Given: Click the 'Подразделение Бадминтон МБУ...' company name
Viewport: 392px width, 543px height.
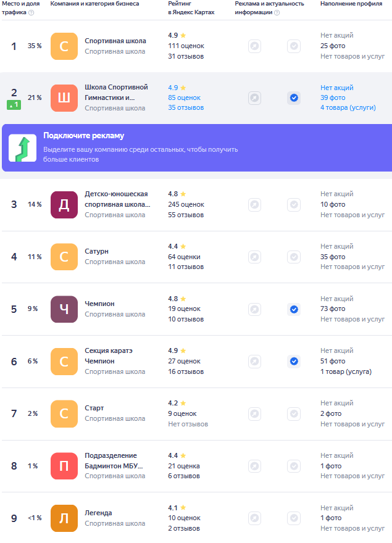Looking at the screenshot, I should pyautogui.click(x=114, y=460).
